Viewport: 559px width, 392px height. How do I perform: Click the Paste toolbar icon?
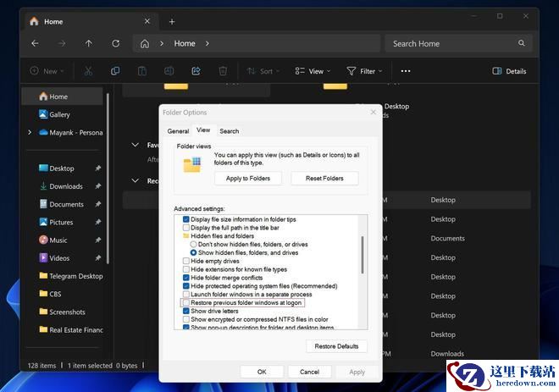[142, 71]
